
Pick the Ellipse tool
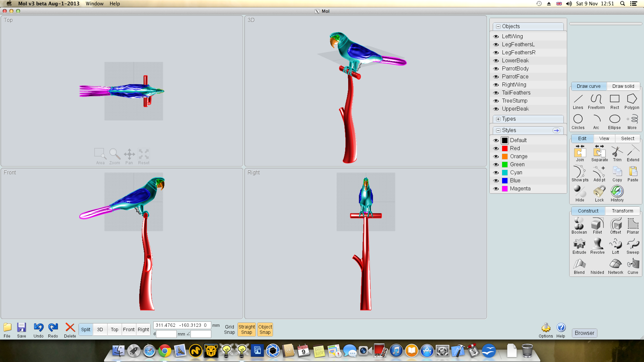tap(614, 122)
